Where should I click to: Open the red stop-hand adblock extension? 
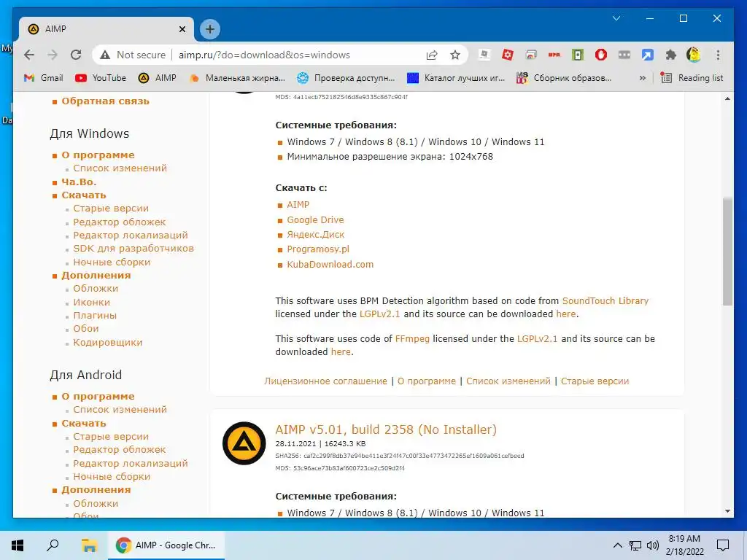click(601, 55)
